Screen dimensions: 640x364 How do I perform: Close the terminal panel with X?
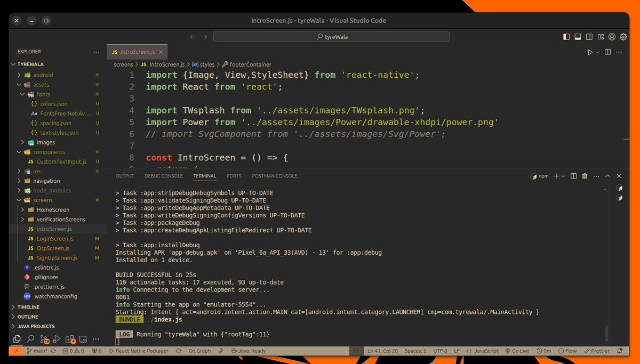pyautogui.click(x=619, y=176)
